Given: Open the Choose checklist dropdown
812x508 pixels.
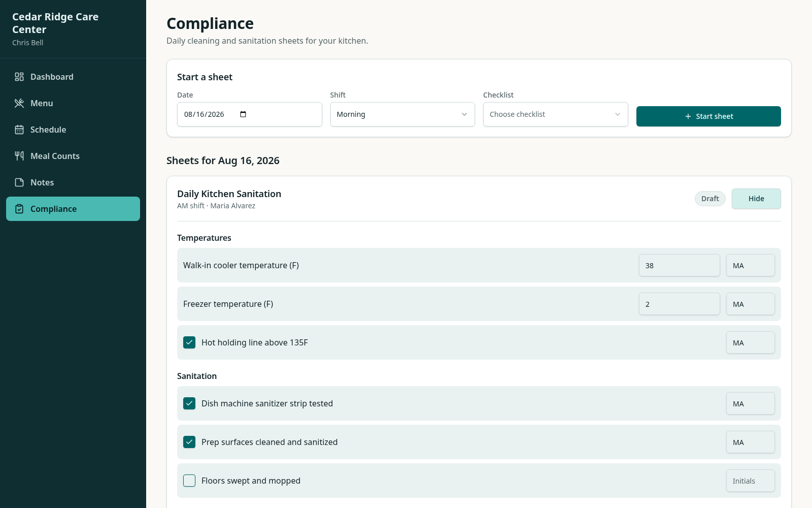Looking at the screenshot, I should (555, 114).
